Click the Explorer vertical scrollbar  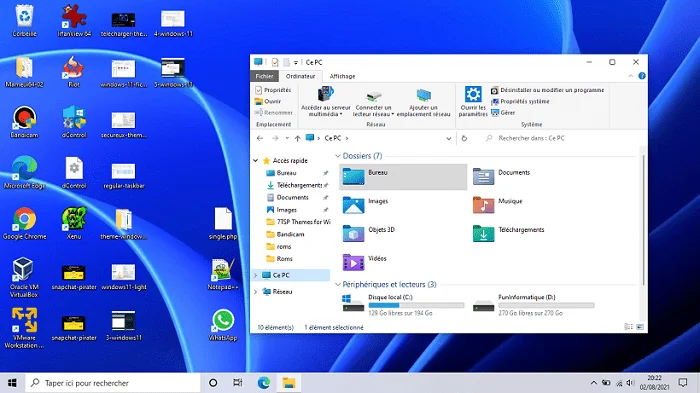click(643, 220)
